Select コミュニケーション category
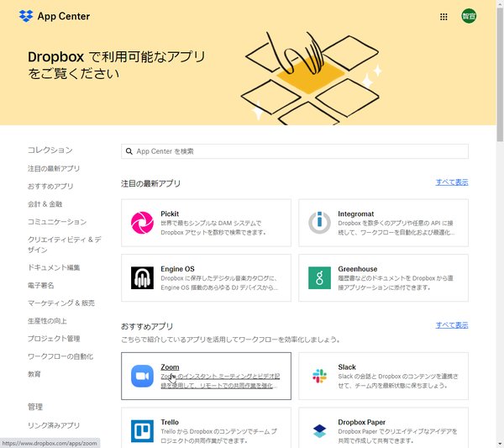This screenshot has height=448, width=504. (57, 222)
